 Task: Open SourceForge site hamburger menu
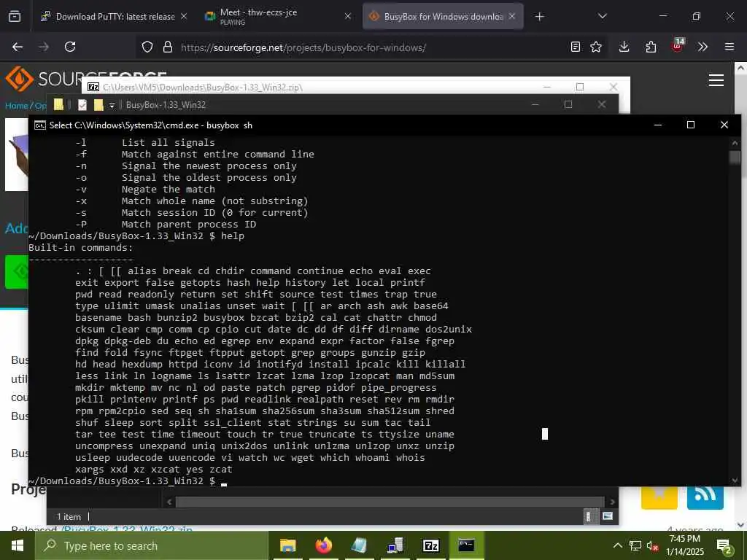pyautogui.click(x=716, y=80)
